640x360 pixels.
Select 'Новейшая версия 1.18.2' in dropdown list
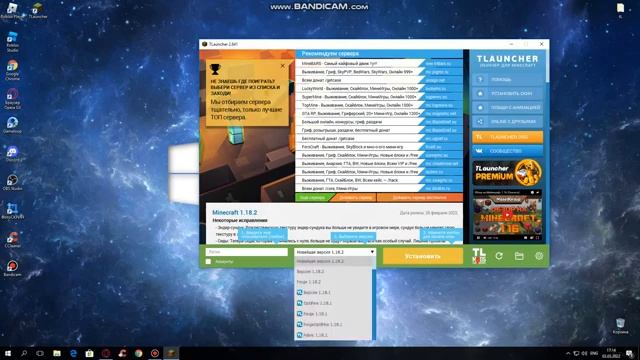[333, 261]
